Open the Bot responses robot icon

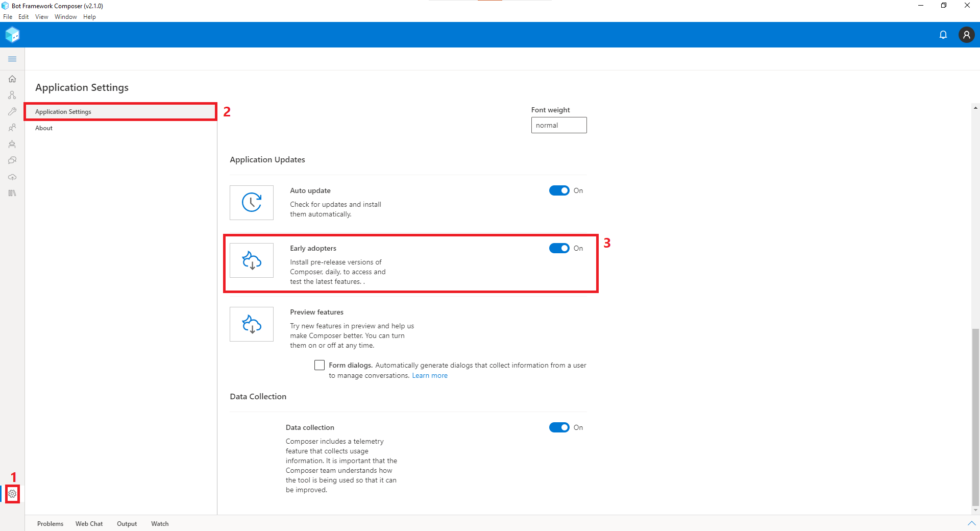[x=12, y=144]
